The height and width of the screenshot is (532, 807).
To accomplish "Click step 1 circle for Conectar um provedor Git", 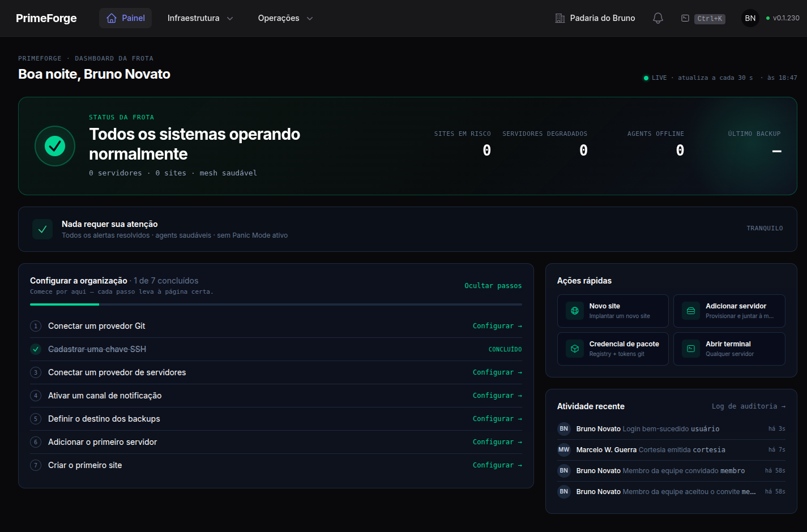I will pos(36,326).
